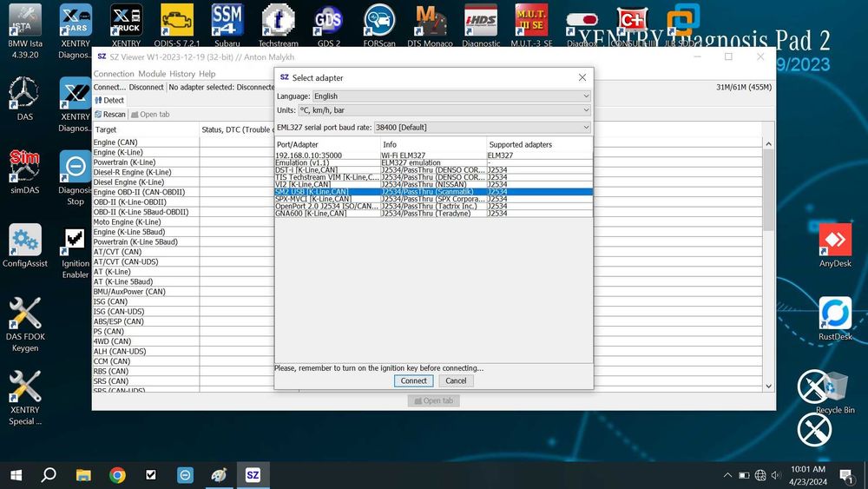The width and height of the screenshot is (868, 489).
Task: Open RustDesk desktop icon
Action: point(835,319)
